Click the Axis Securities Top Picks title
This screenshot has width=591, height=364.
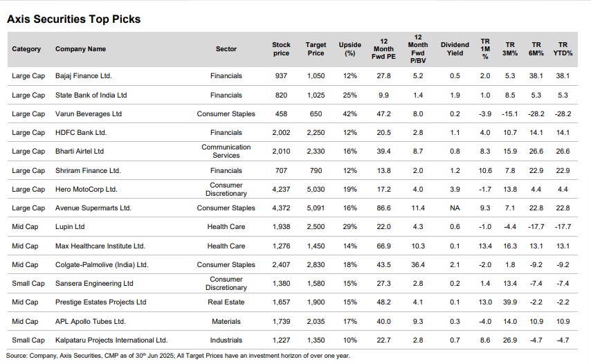73,19
